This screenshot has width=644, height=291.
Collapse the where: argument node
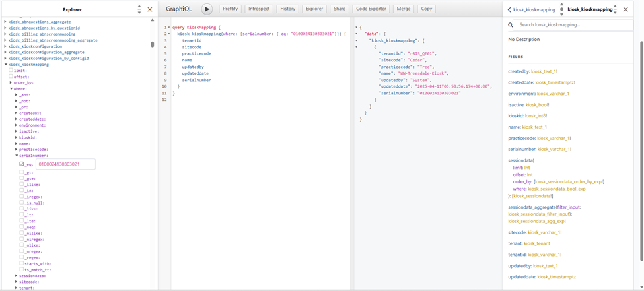11,88
